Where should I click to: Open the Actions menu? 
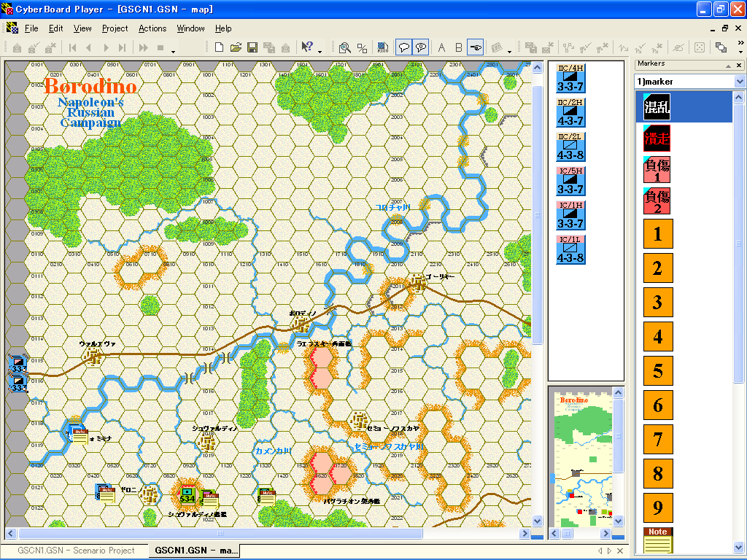[152, 28]
